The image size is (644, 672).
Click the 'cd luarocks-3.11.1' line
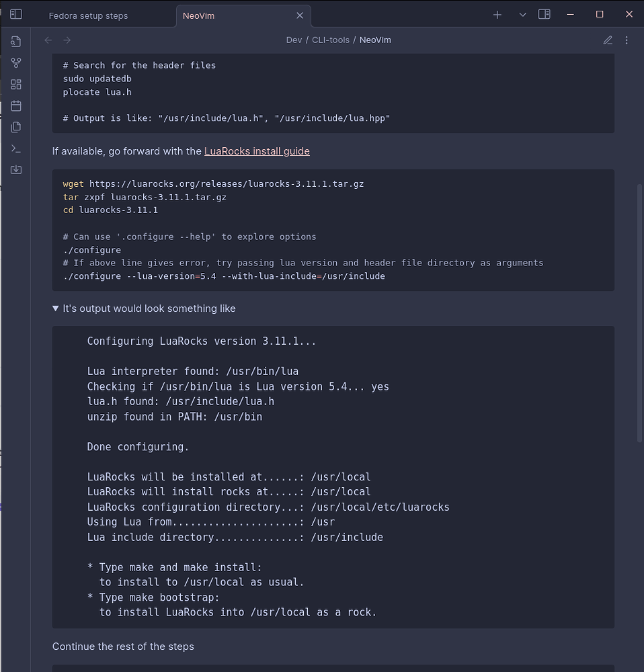[x=110, y=210]
